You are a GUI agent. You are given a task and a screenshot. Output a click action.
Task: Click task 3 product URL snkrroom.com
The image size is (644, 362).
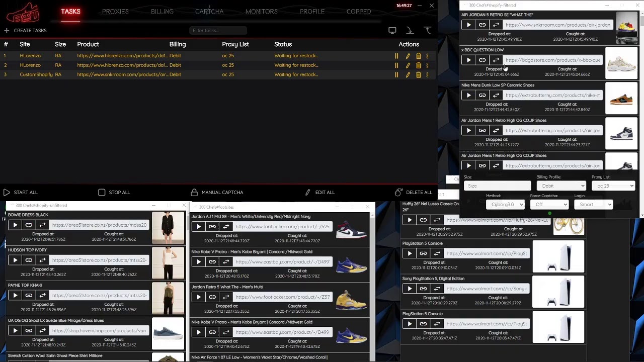(x=122, y=75)
